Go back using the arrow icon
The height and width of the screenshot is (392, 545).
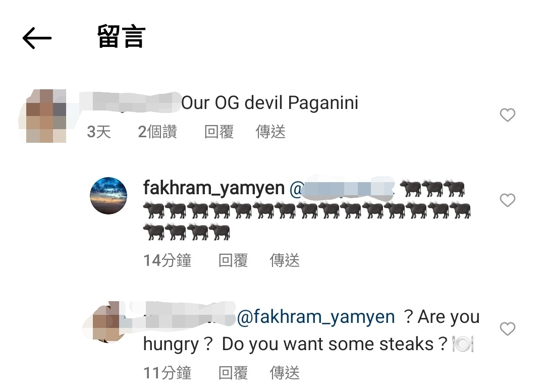[37, 38]
